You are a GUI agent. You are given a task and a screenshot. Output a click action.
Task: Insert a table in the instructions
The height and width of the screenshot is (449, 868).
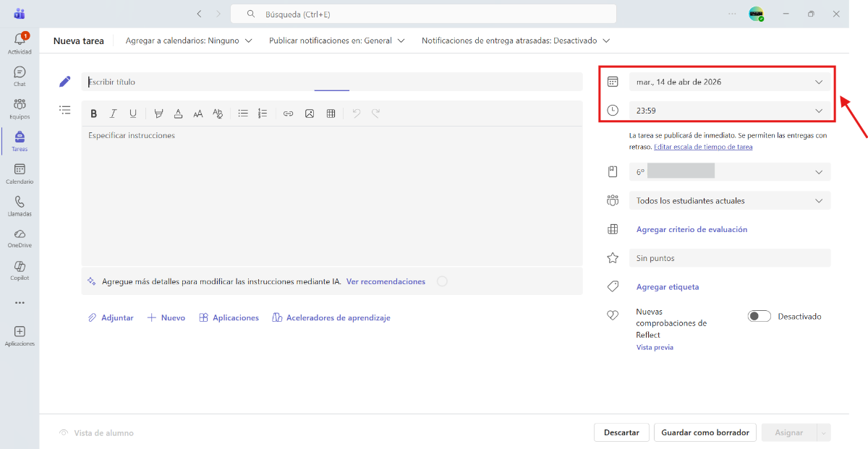tap(331, 114)
